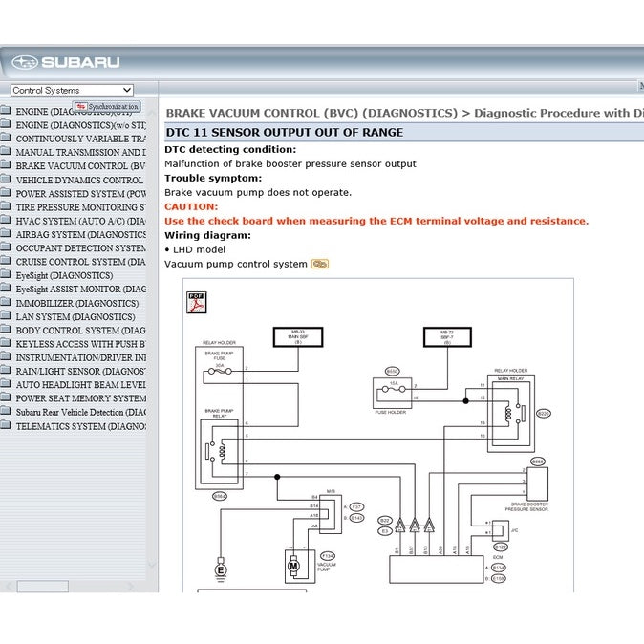Click the Subaru logo in header
Image resolution: width=644 pixels, height=644 pixels.
[x=67, y=62]
